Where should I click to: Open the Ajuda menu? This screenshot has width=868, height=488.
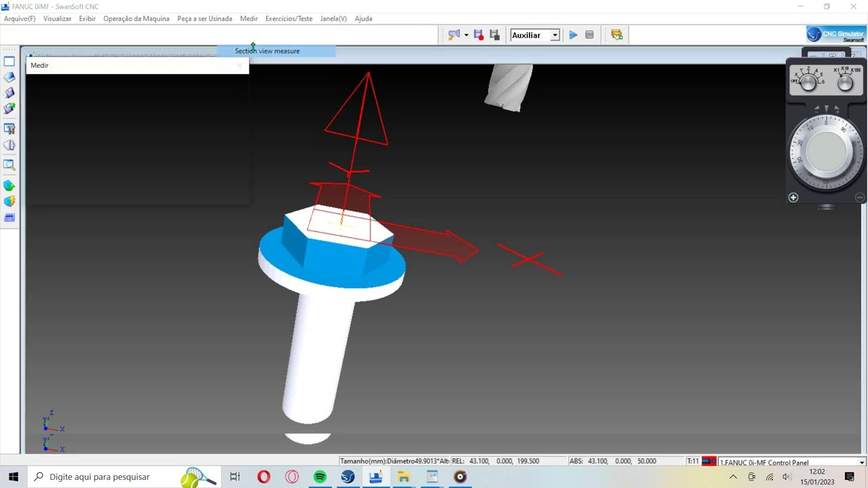coord(363,18)
